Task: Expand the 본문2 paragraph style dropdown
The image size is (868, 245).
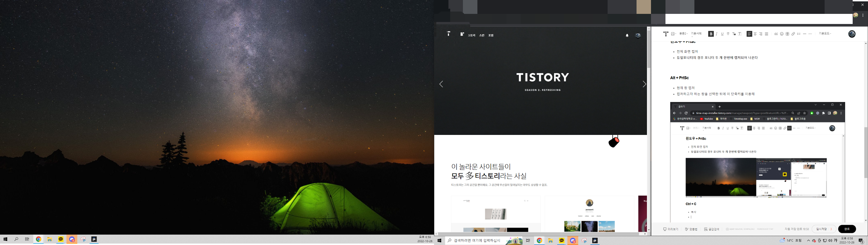Action: tap(683, 34)
